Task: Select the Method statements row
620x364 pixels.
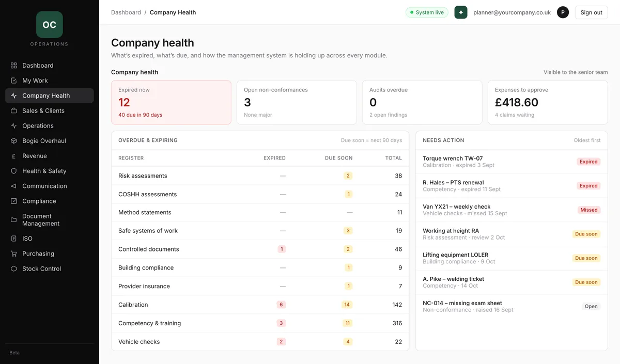Action: (x=260, y=212)
